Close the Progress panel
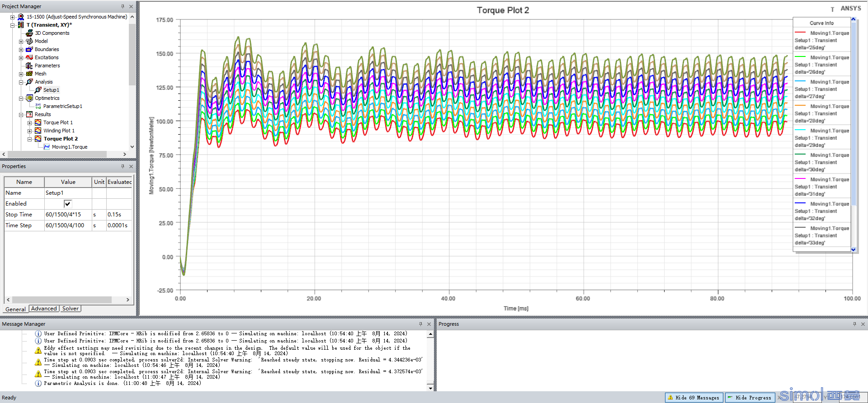This screenshot has height=403, width=868. [863, 324]
